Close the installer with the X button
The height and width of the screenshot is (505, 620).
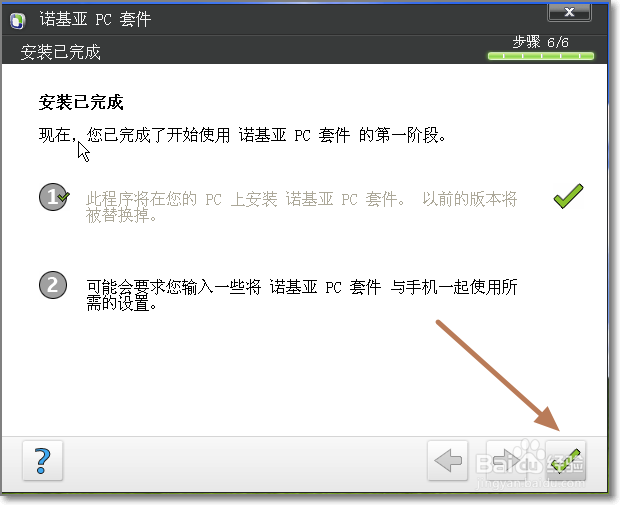pyautogui.click(x=569, y=13)
